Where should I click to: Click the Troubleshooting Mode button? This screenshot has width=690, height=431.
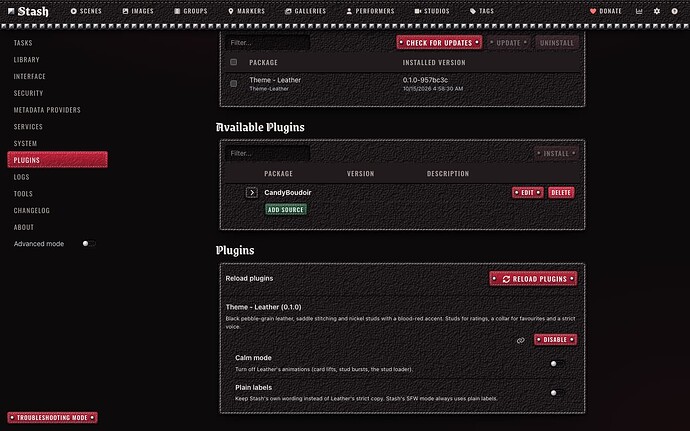pyautogui.click(x=52, y=417)
